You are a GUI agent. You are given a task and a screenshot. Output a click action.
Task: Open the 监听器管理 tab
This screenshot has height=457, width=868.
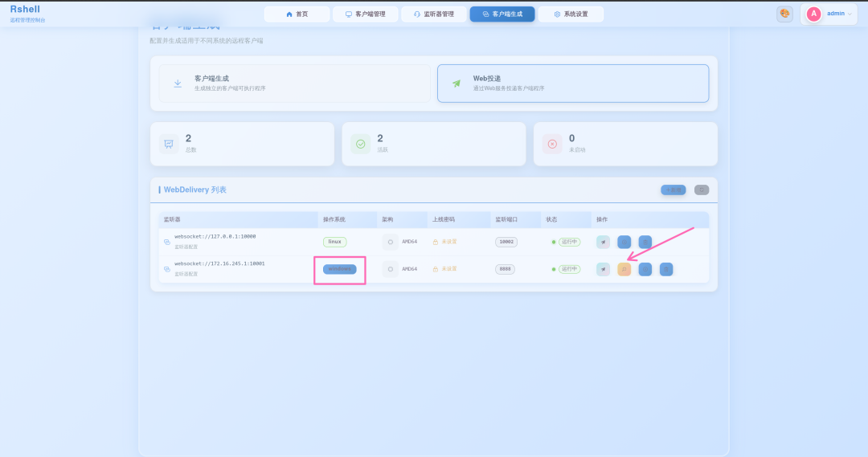[434, 14]
